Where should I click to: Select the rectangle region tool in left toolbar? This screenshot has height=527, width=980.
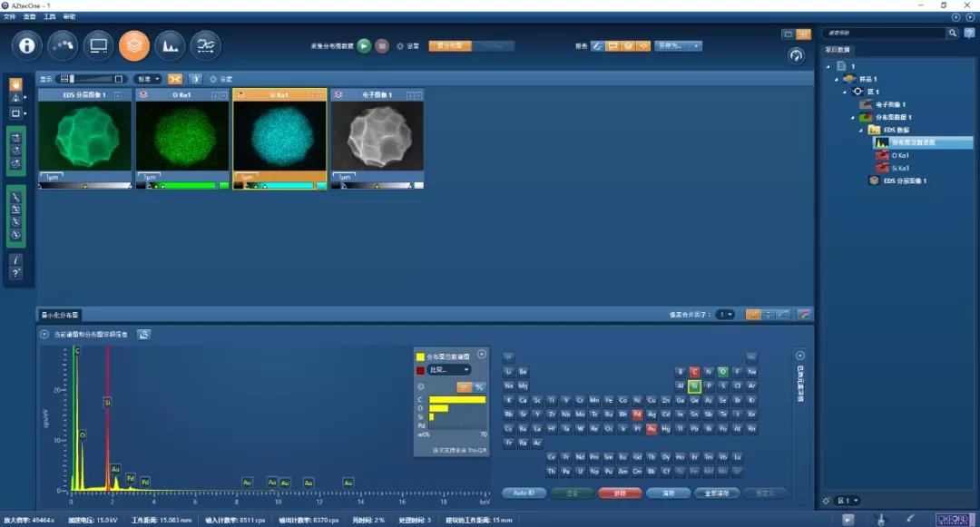click(15, 113)
